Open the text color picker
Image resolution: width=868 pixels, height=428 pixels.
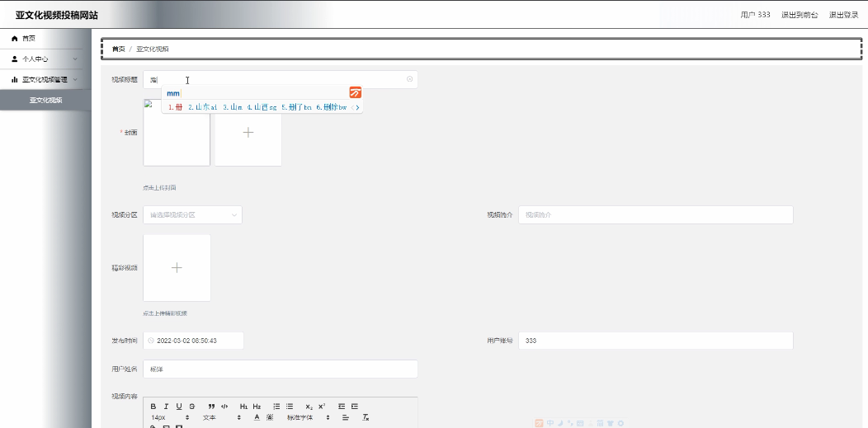coord(257,417)
